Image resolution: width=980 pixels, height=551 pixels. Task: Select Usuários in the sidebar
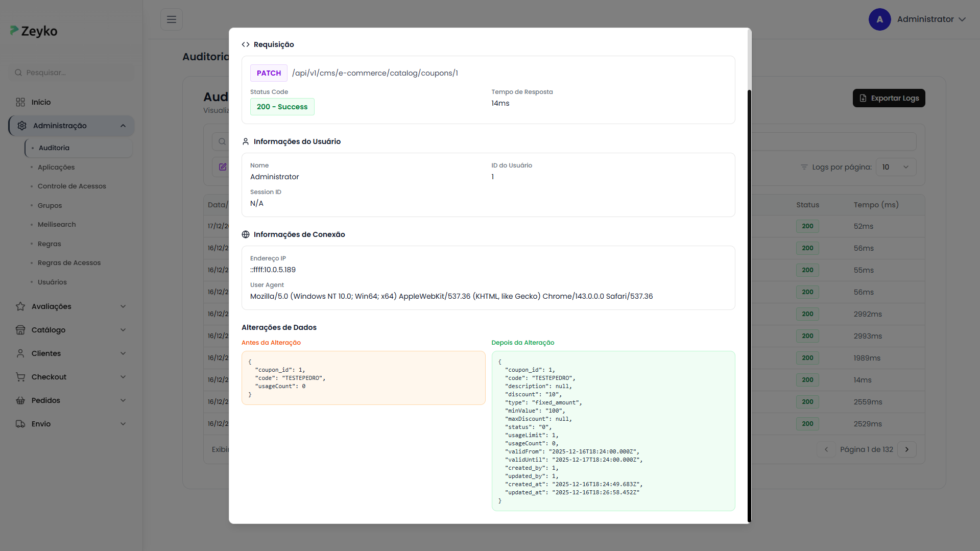pyautogui.click(x=52, y=282)
